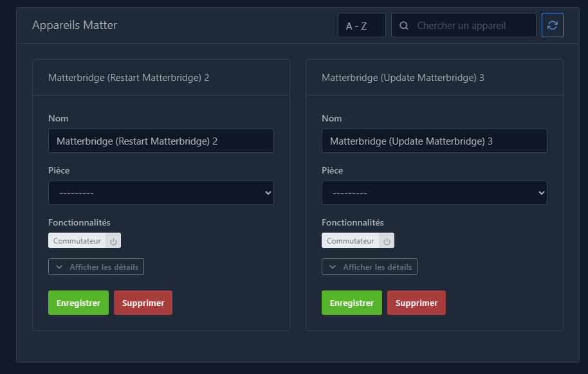Viewport: 588px width, 374px height.
Task: Expand Afficher les détails for Restart Matterbridge
Action: point(96,267)
